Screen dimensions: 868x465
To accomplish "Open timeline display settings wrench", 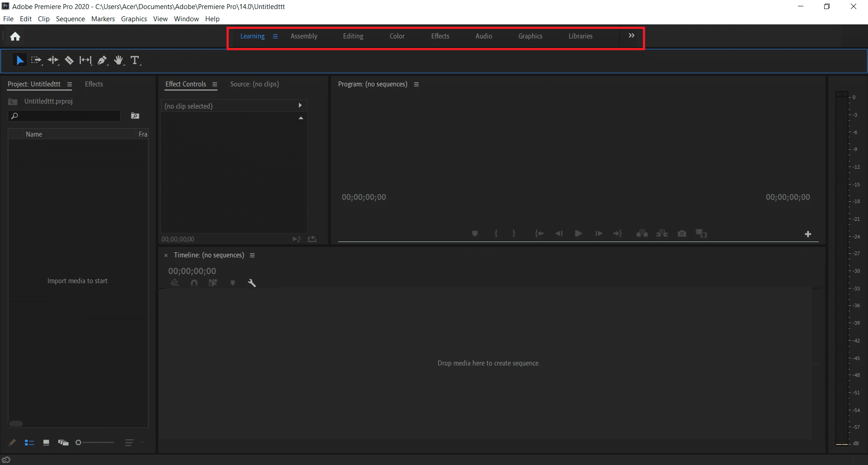I will click(x=252, y=283).
